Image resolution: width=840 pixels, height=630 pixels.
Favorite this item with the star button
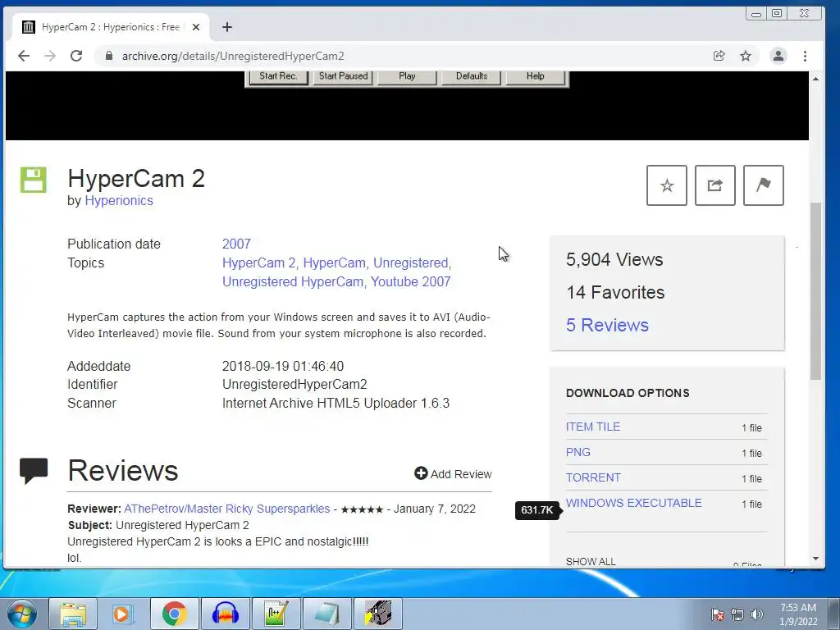(666, 185)
